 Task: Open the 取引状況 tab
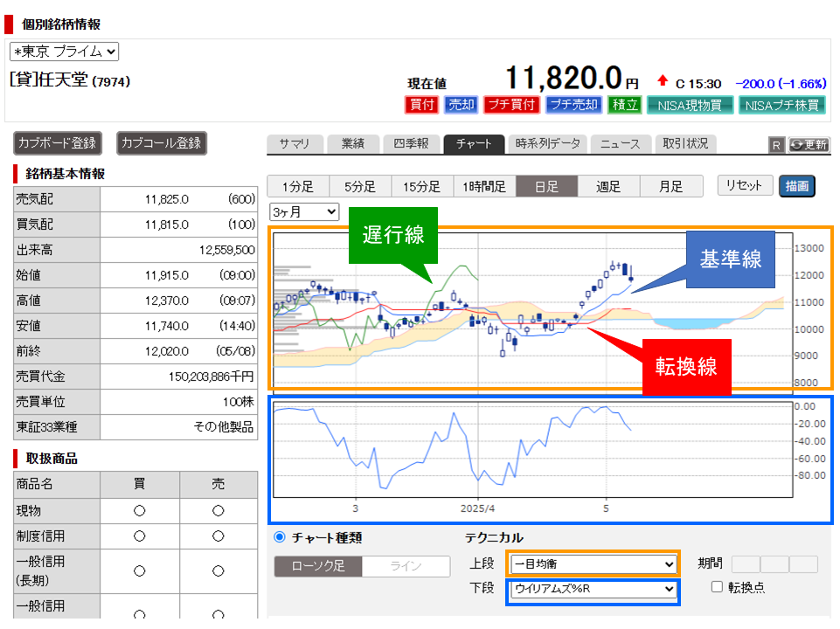[685, 143]
